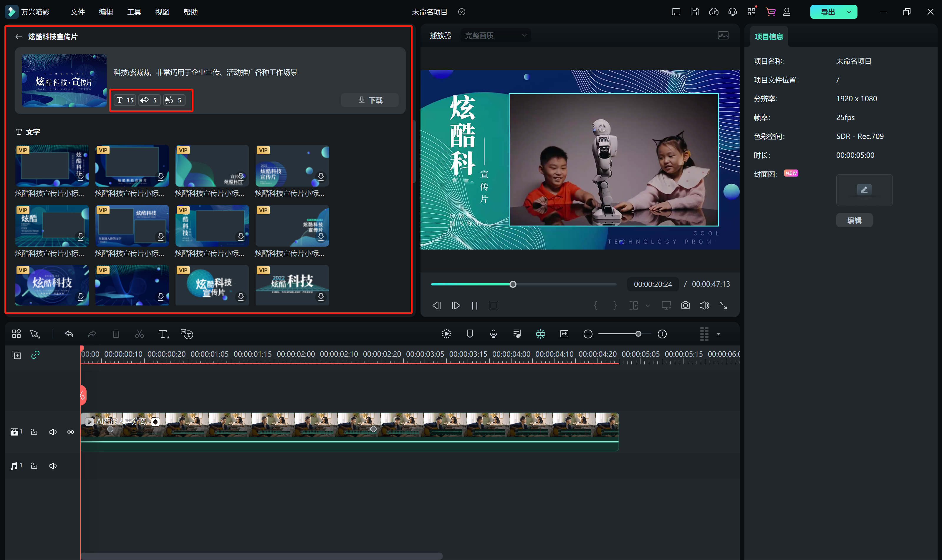Mute the audio track 1 speaker
This screenshot has width=942, height=560.
tap(53, 466)
